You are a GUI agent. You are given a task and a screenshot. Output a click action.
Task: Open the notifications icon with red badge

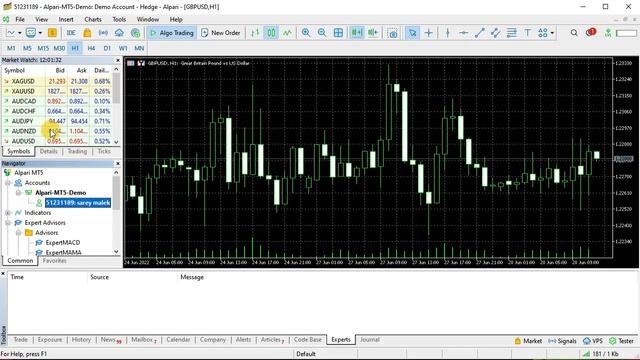591,32
